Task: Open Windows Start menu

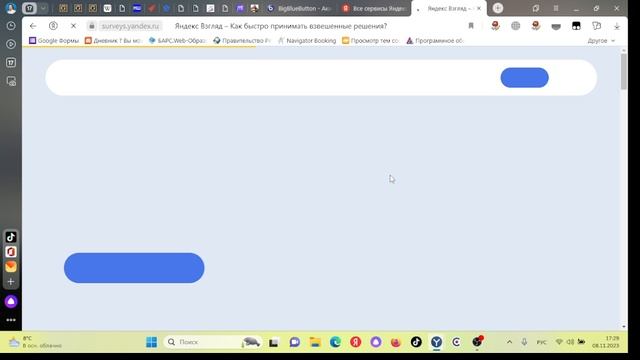Action: tap(151, 342)
